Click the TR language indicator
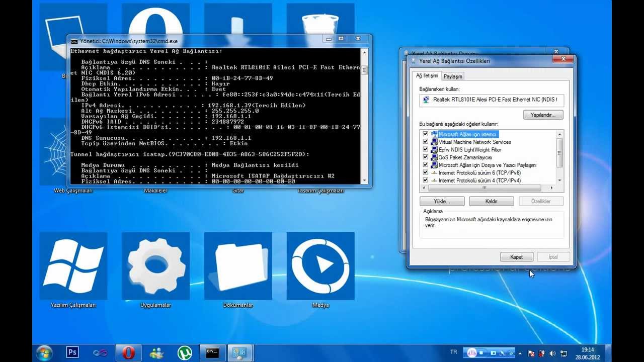 (454, 352)
